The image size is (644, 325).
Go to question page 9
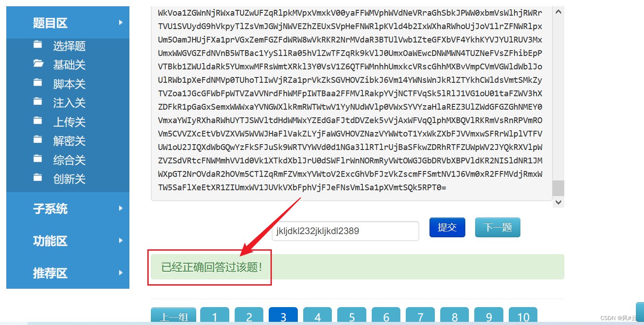489,316
